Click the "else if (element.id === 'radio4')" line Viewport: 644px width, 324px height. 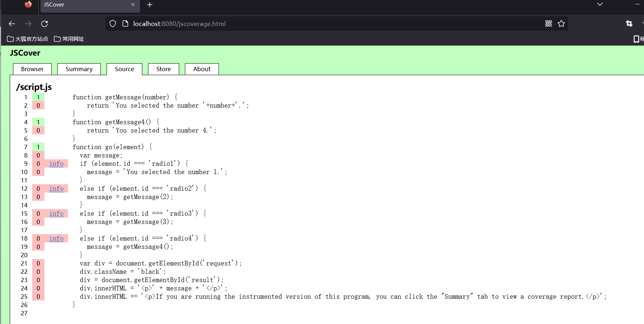tap(143, 238)
